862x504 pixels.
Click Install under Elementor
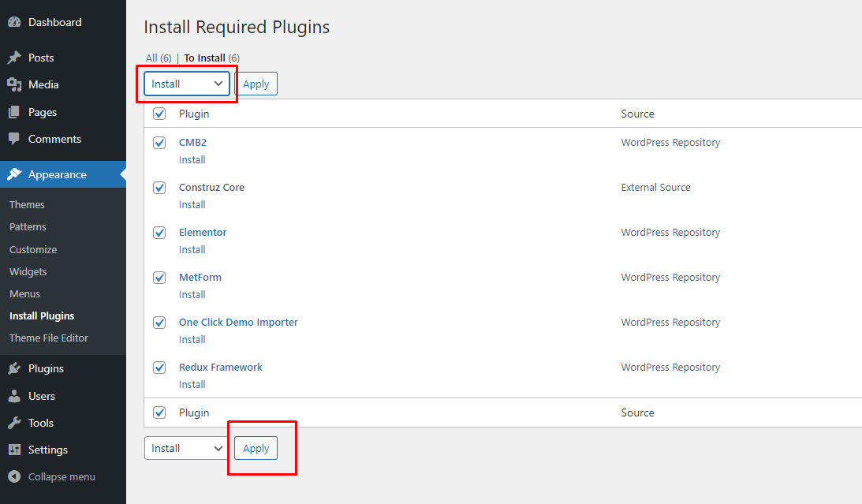[192, 249]
